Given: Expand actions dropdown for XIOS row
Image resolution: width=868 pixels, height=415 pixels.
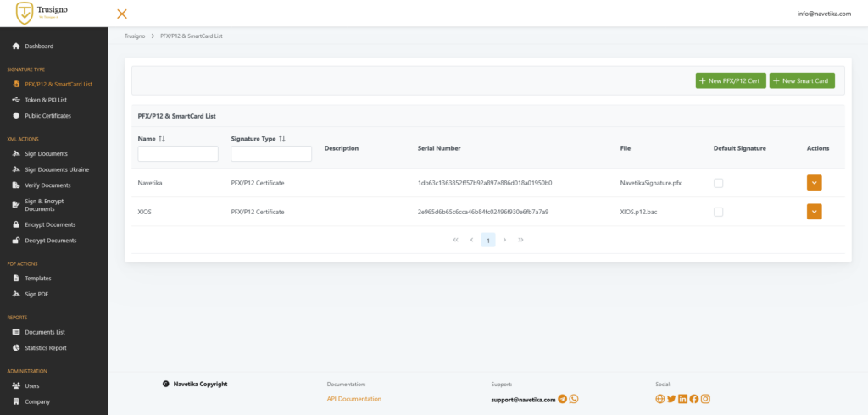Looking at the screenshot, I should 814,212.
